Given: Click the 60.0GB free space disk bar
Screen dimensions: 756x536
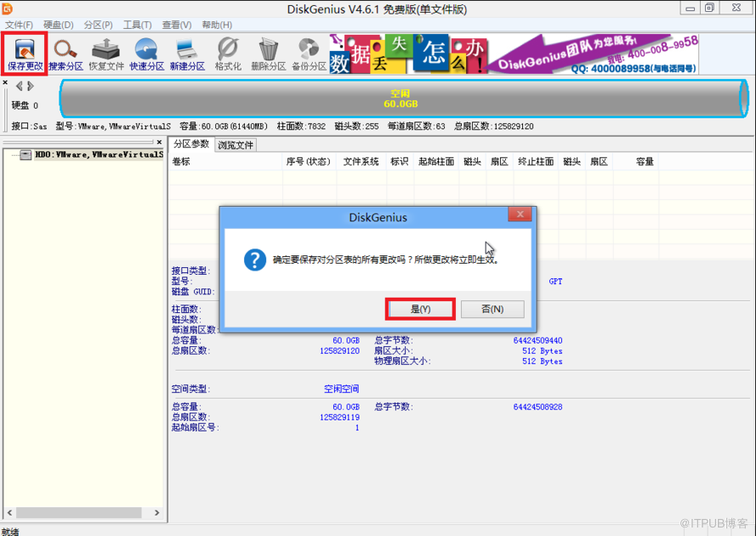Looking at the screenshot, I should click(x=404, y=99).
